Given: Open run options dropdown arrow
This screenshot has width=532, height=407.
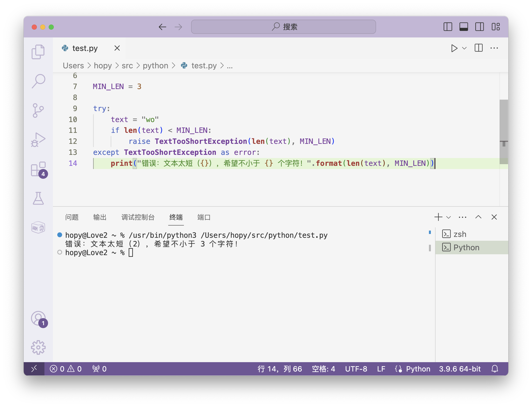Looking at the screenshot, I should (x=464, y=48).
